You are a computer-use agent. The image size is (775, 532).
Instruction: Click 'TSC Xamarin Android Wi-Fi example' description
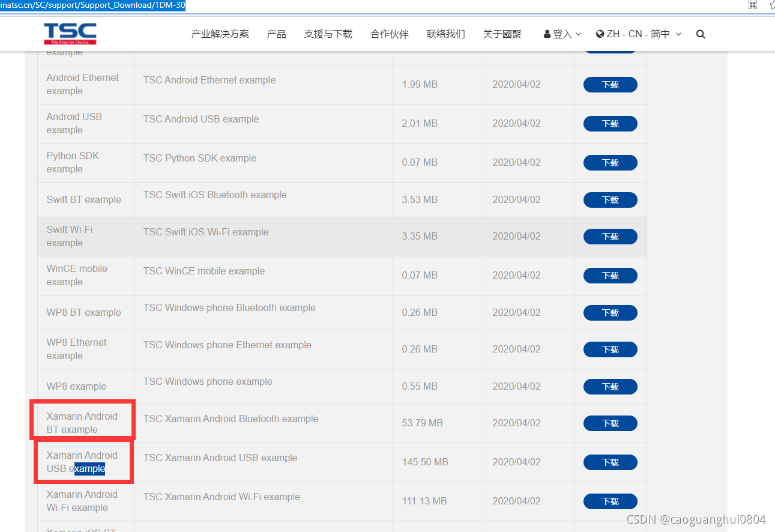[x=222, y=497]
